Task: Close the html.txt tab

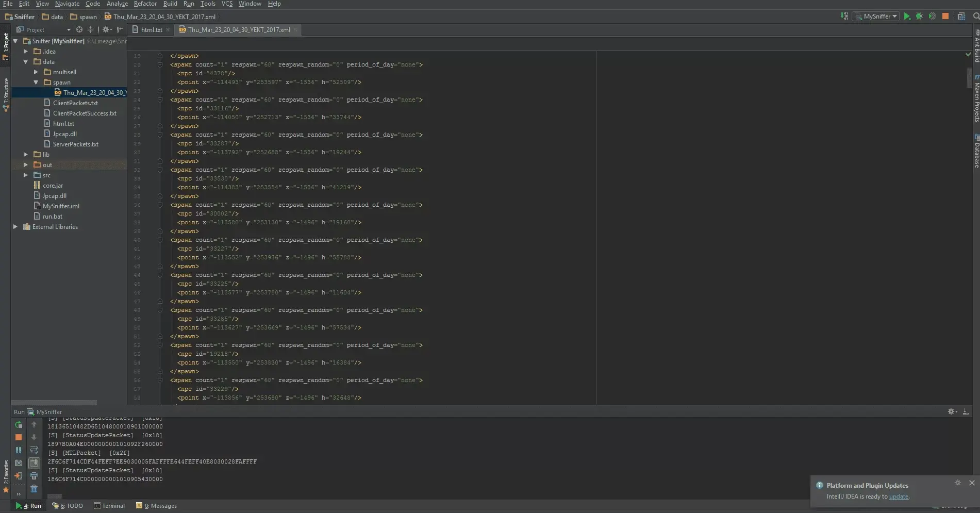Action: (x=168, y=30)
